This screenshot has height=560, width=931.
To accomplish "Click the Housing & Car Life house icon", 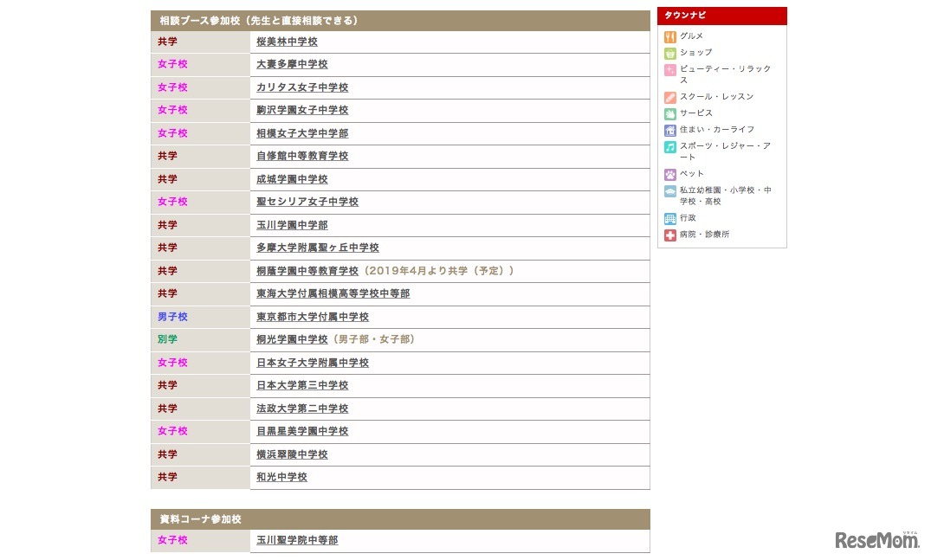I will click(669, 131).
